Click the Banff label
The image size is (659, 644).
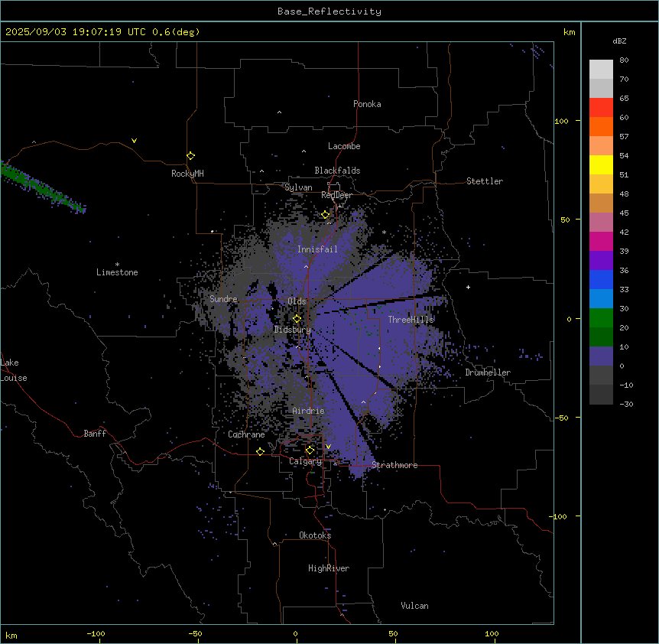(x=95, y=434)
